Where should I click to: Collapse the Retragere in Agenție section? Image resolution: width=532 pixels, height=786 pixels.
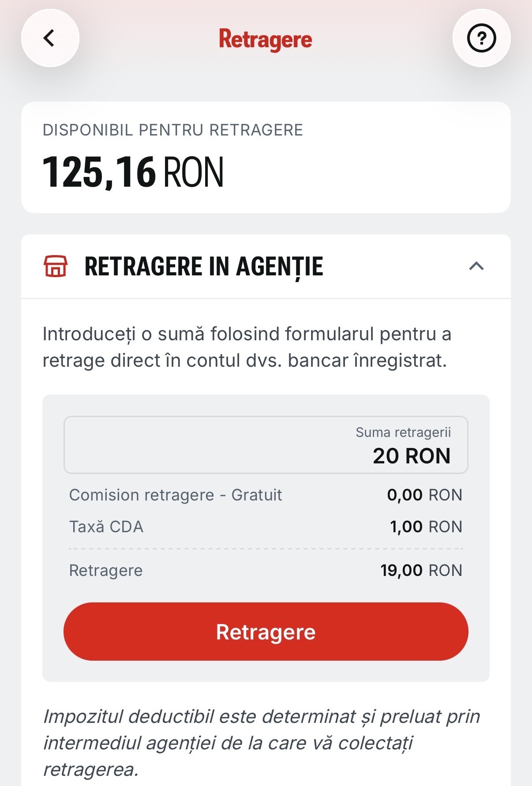point(476,266)
